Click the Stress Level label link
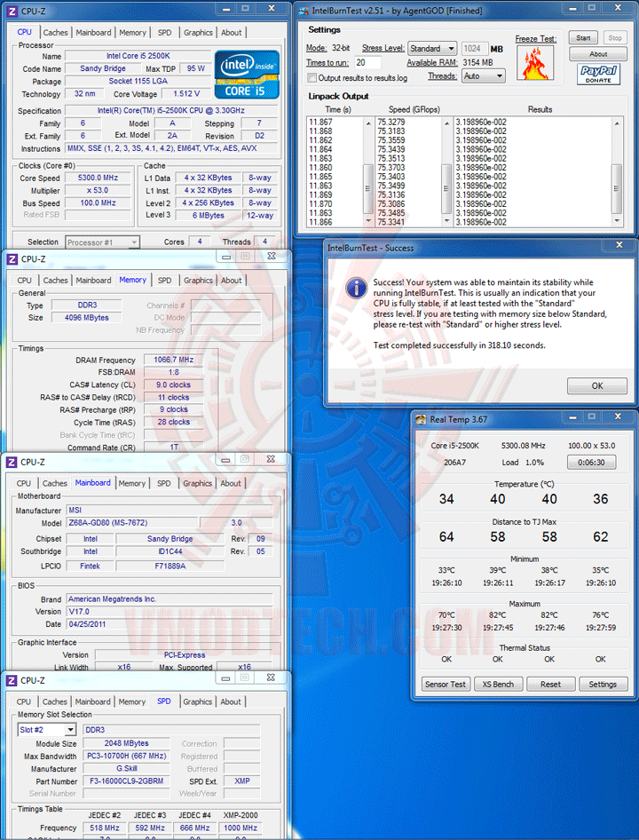This screenshot has width=639, height=840. click(383, 48)
